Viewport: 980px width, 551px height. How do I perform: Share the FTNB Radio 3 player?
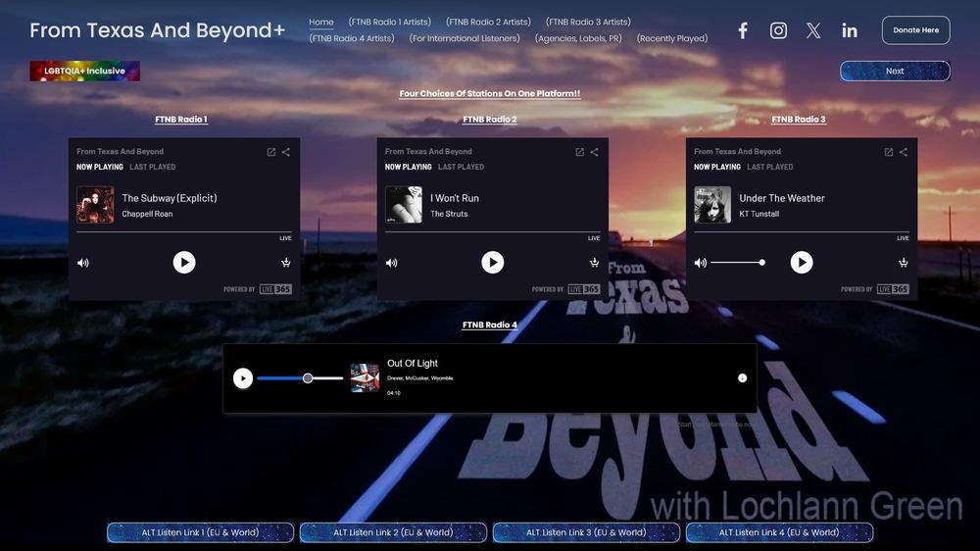[904, 152]
